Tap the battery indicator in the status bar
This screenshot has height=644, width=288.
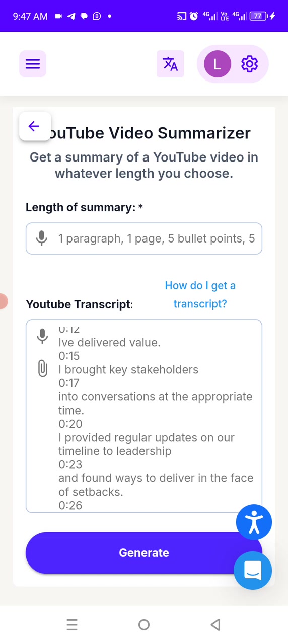(258, 16)
